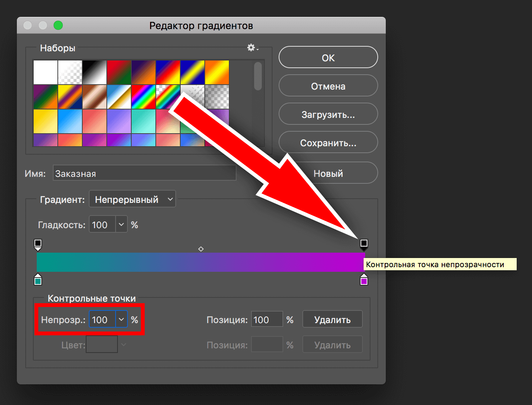
Task: Select the right opacity stop above gradient
Action: point(364,244)
